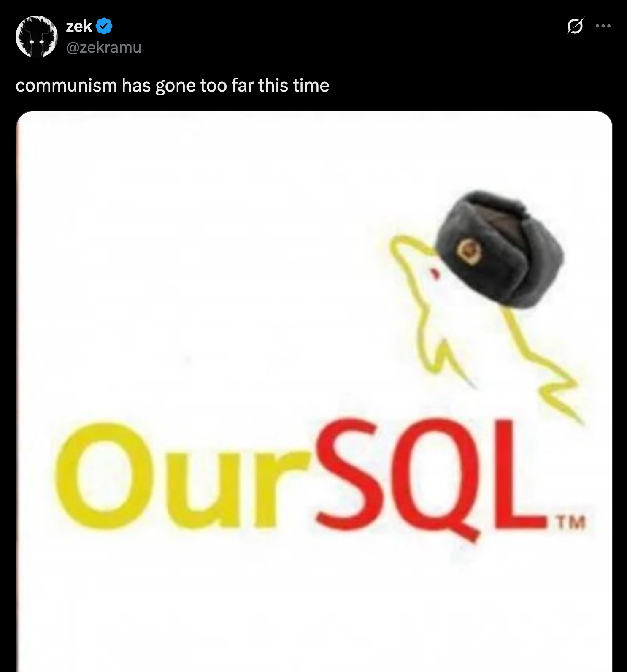Click the tweet text about communism
The width and height of the screenshot is (627, 672).
click(x=172, y=86)
